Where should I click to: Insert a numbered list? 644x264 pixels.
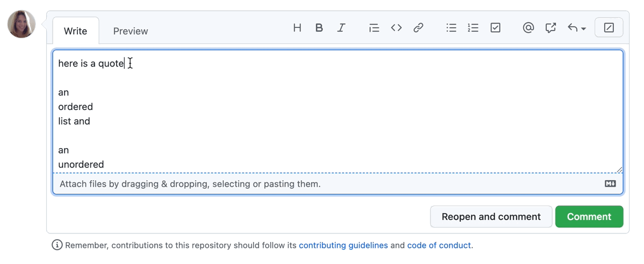pos(473,28)
